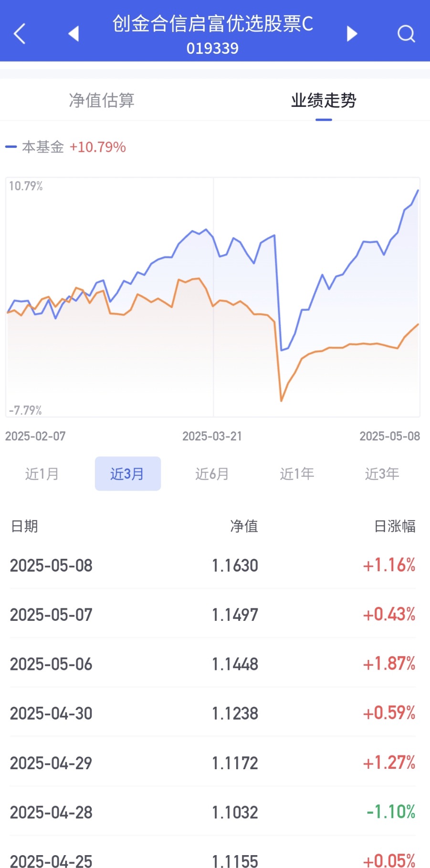Tap the blue line peak at chart's right end
430x868 pixels.
tap(418, 190)
